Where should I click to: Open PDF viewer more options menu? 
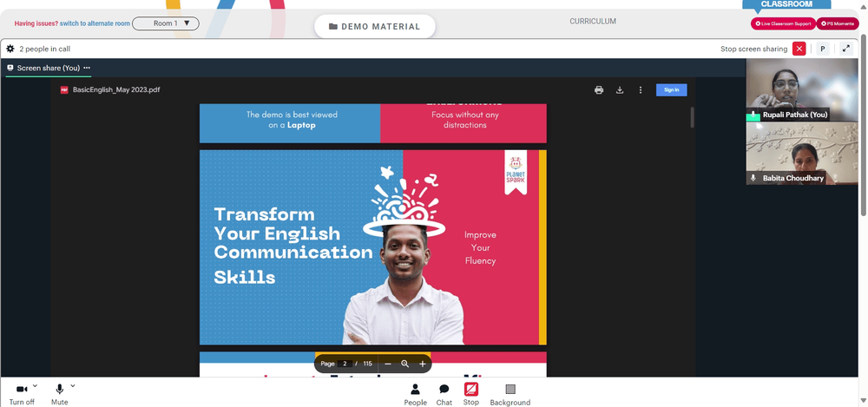click(x=641, y=89)
